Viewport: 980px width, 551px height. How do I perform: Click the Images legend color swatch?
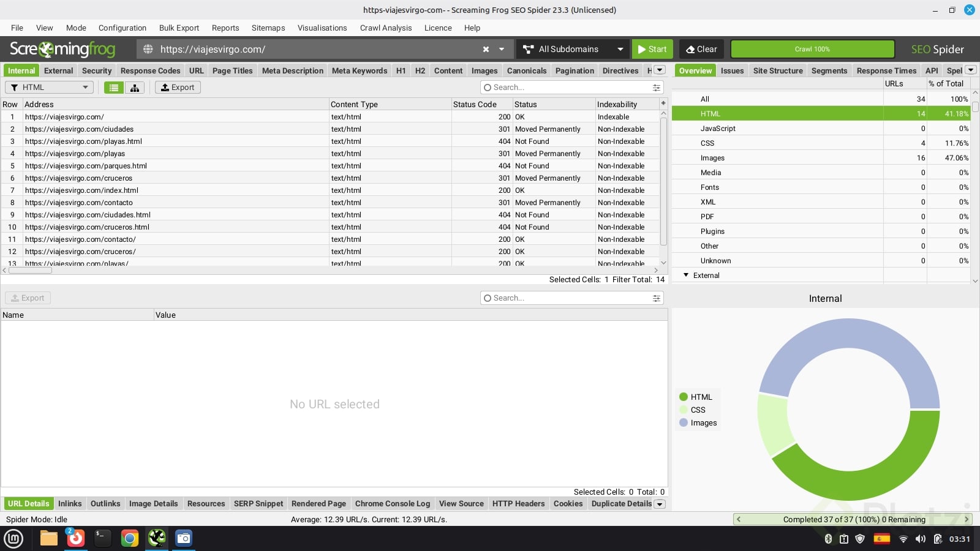[x=684, y=422]
